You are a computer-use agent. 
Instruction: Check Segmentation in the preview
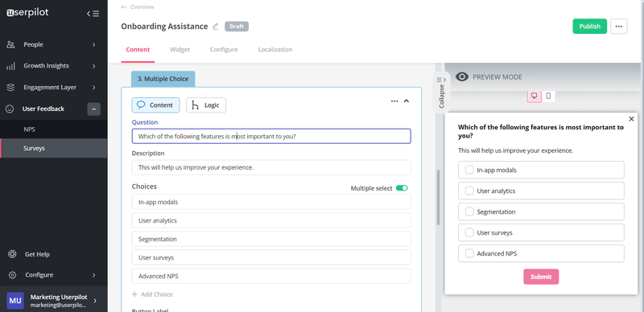tap(469, 211)
